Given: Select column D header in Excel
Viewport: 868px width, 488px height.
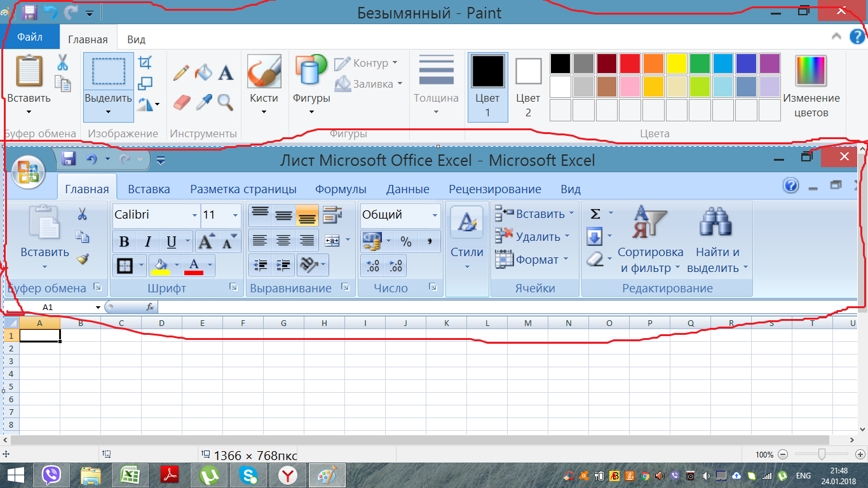Looking at the screenshot, I should point(161,323).
